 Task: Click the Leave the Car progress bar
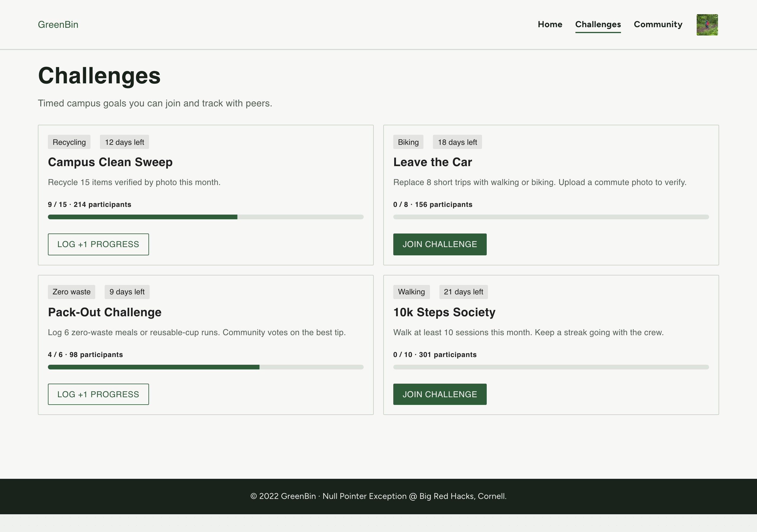coord(551,217)
